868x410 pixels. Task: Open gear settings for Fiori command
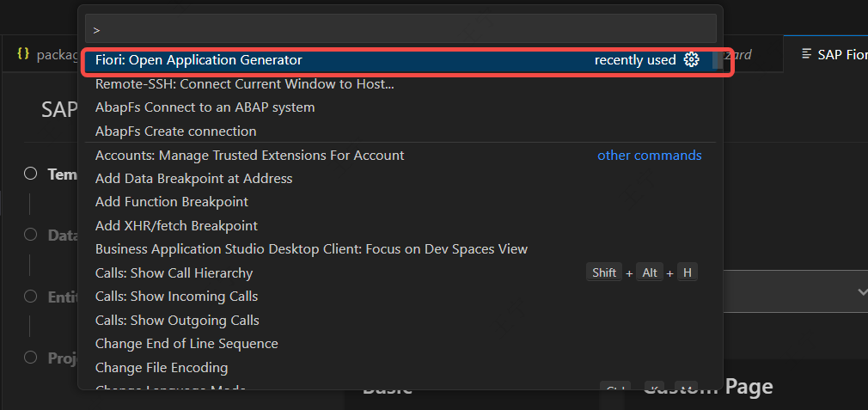[x=692, y=60]
